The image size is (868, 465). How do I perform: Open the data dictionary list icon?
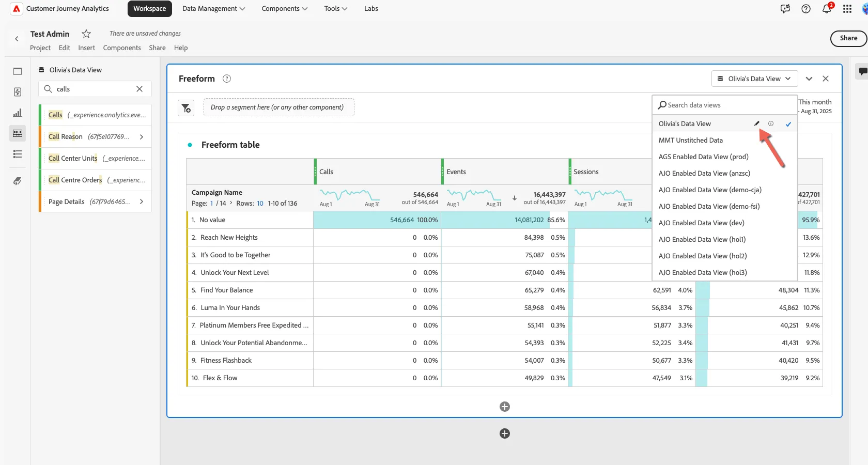click(x=18, y=154)
